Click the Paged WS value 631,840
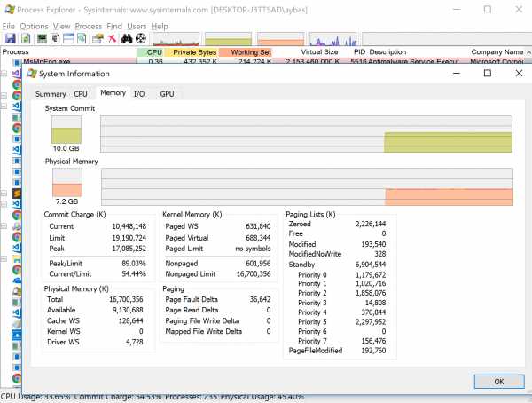This screenshot has height=403, width=532. 258,226
